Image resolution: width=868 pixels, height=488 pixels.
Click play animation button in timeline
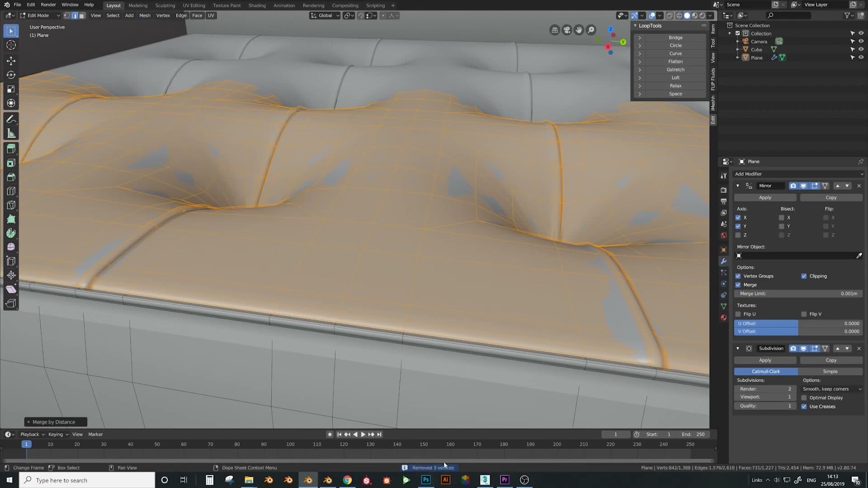pyautogui.click(x=363, y=434)
